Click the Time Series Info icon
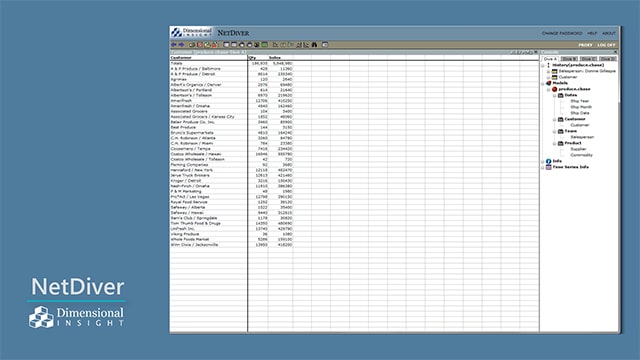This screenshot has height=360, width=640. 549,167
